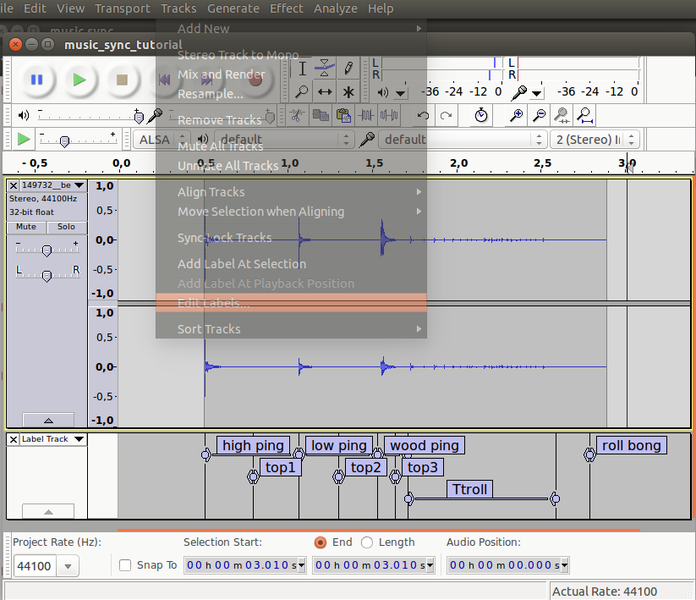This screenshot has height=600, width=696.
Task: Click the recording meter microphone icon
Action: tap(518, 92)
